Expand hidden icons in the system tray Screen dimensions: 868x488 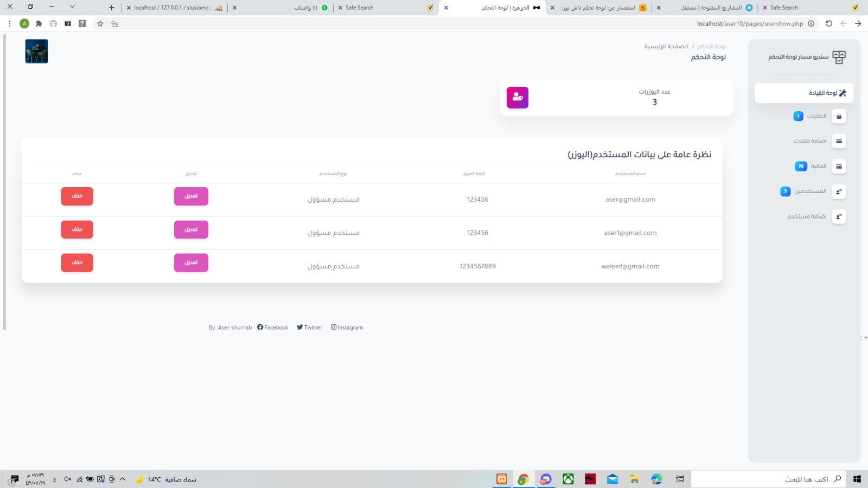(x=123, y=479)
